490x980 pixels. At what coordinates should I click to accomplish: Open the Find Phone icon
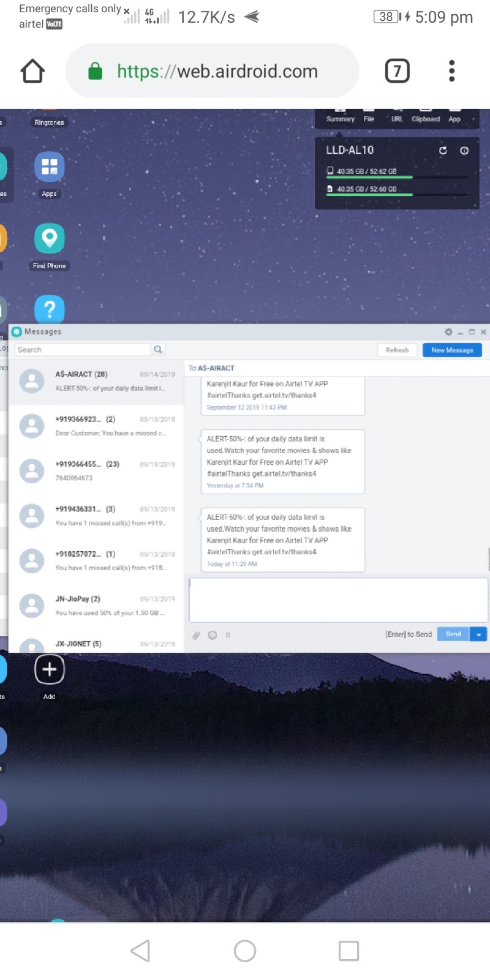point(49,238)
